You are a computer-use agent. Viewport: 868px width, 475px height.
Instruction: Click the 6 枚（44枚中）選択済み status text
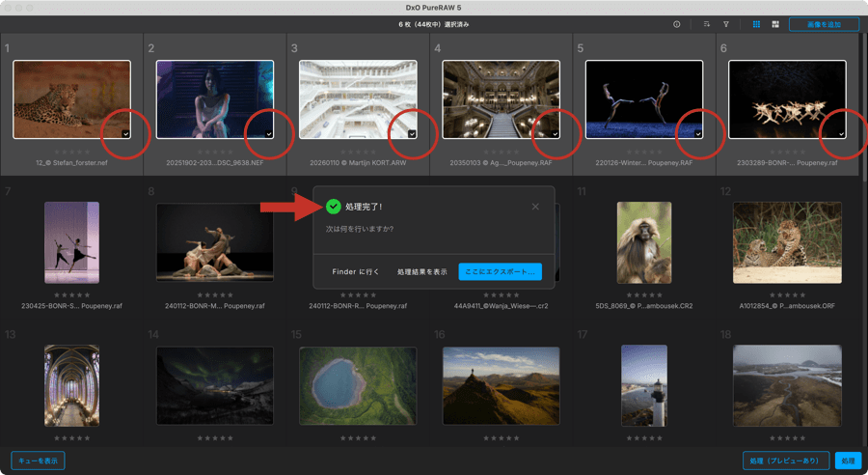(433, 24)
